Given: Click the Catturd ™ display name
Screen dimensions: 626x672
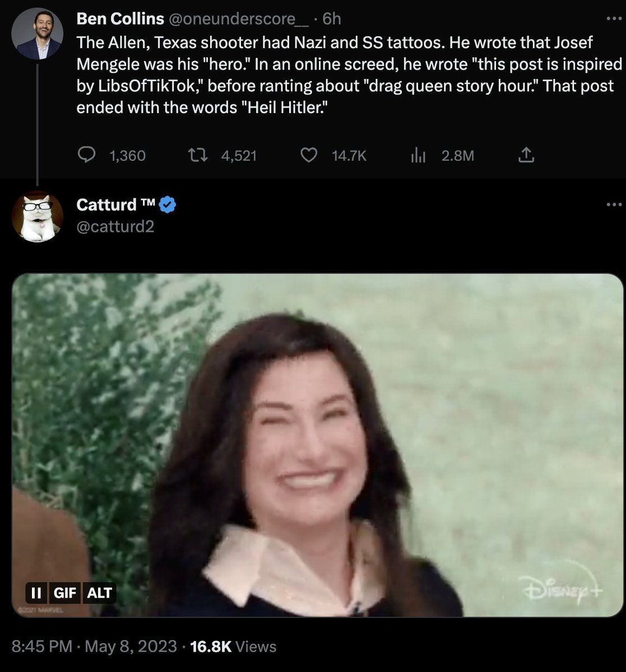Looking at the screenshot, I should tap(115, 205).
